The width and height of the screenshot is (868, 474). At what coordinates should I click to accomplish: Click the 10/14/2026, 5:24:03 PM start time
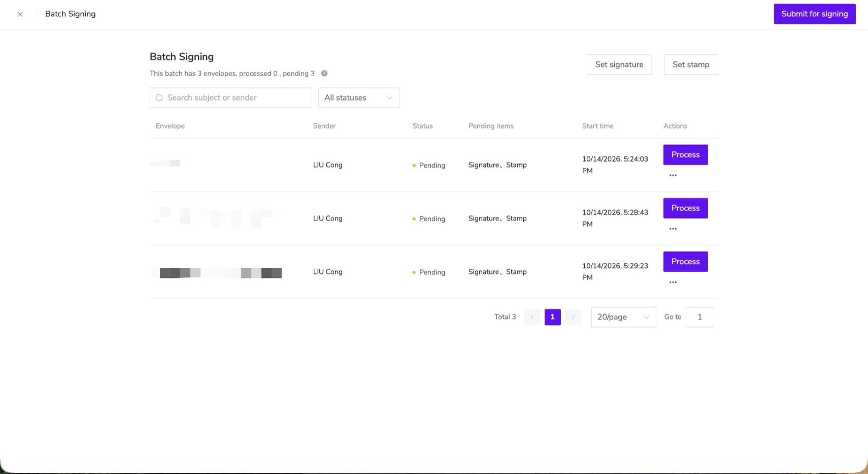click(x=615, y=165)
